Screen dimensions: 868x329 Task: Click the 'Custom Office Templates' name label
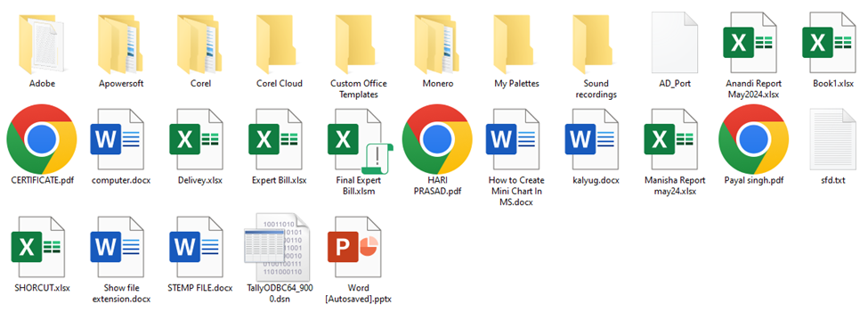pos(359,89)
